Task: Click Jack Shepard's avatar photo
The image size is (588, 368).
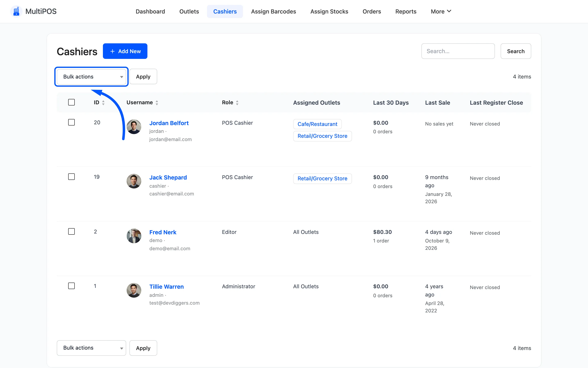Action: (x=134, y=181)
